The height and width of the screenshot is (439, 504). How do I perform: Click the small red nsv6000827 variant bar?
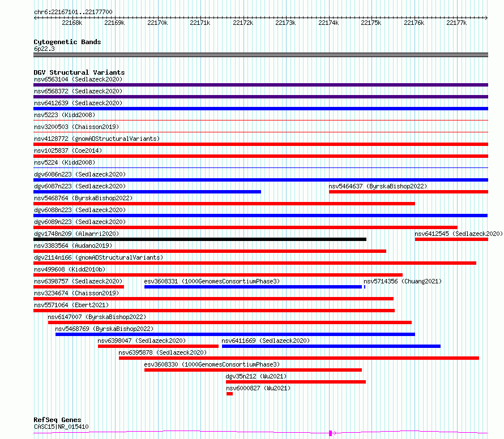pyautogui.click(x=229, y=394)
